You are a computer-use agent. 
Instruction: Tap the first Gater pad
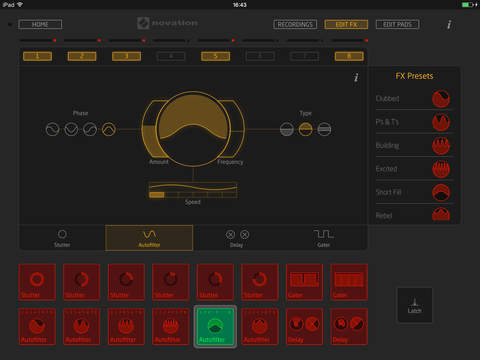(304, 282)
